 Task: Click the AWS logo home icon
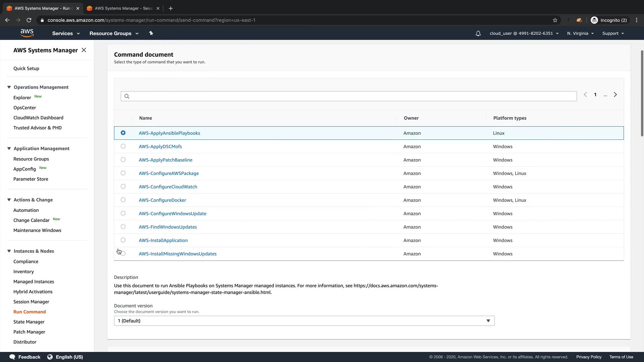(27, 33)
